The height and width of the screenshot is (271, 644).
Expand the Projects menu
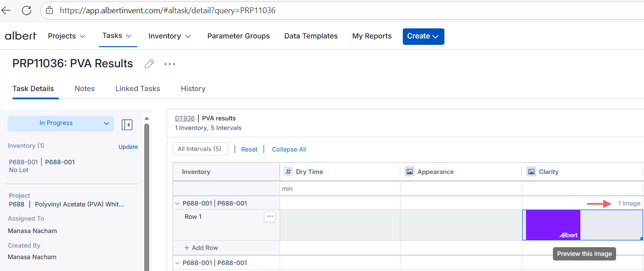point(67,36)
